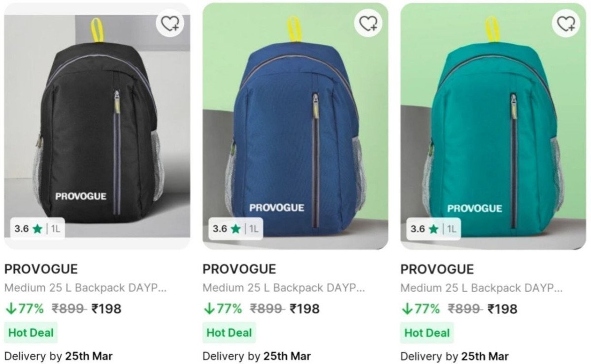Click the star rating icon on black backpack
This screenshot has width=591, height=364.
37,229
